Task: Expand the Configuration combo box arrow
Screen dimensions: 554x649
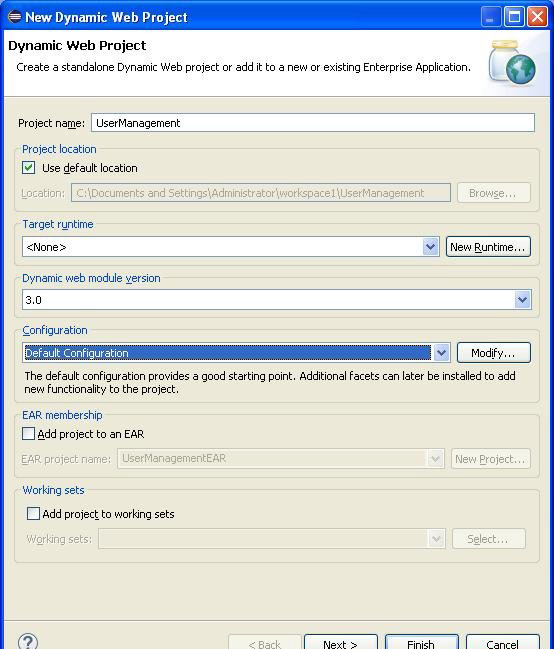Action: click(442, 353)
